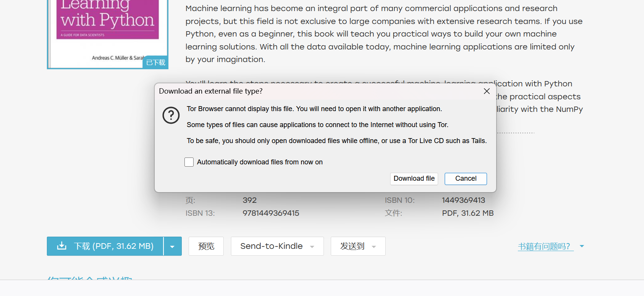Enable automatically download files checkbox

click(x=189, y=162)
